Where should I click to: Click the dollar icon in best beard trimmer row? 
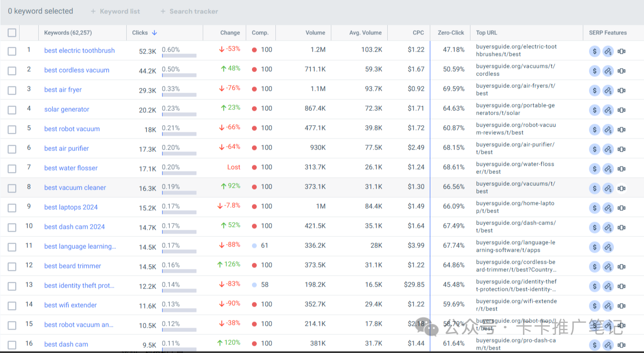click(594, 267)
